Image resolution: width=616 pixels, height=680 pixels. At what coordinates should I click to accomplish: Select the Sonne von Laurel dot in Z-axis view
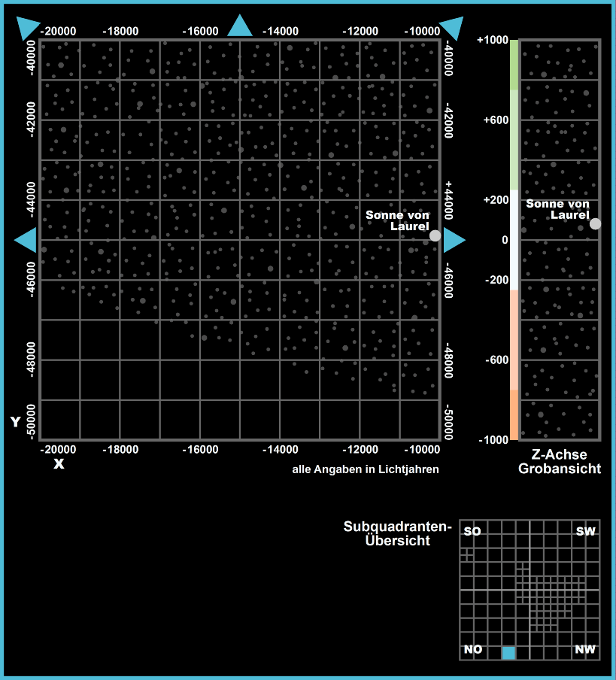pos(595,223)
